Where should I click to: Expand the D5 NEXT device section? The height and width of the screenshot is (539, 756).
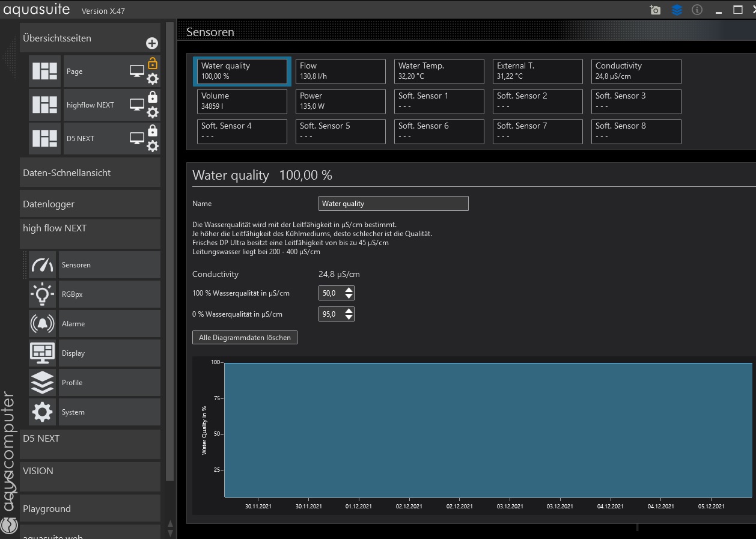coord(90,444)
